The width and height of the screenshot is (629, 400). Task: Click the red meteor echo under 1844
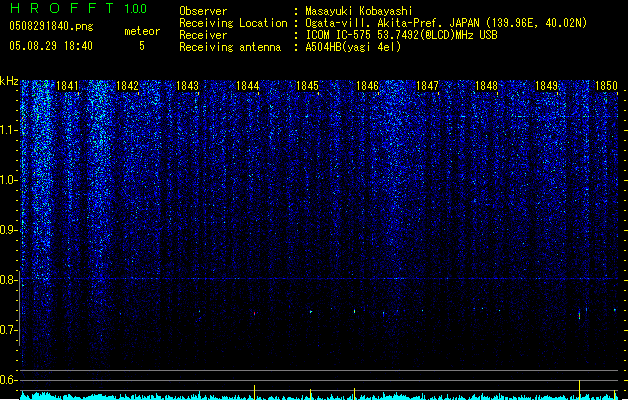(254, 313)
